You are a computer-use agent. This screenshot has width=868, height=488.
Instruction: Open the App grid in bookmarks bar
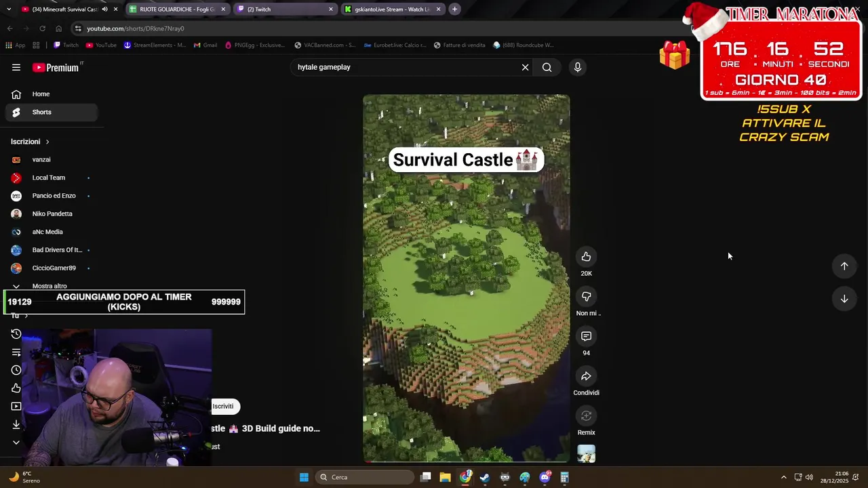point(15,45)
